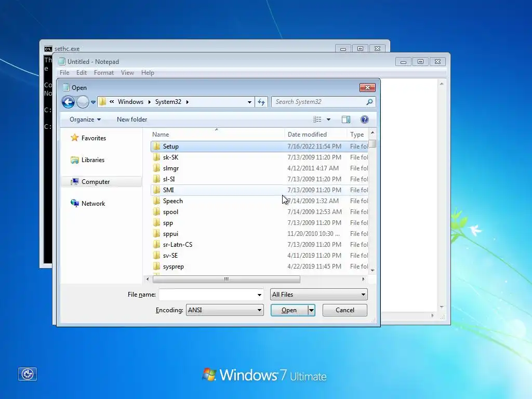Open Notepad Format menu
Viewport: 532px width, 399px height.
[x=104, y=73]
